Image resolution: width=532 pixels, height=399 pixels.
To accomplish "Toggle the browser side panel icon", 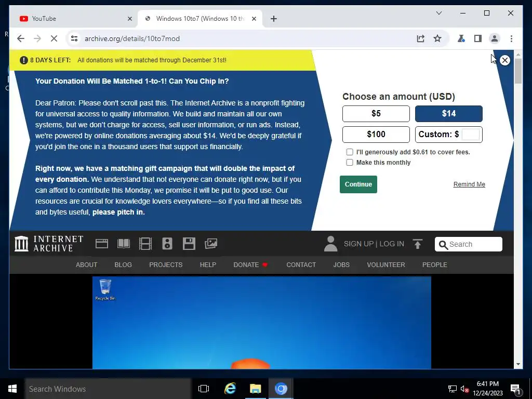I will point(478,38).
